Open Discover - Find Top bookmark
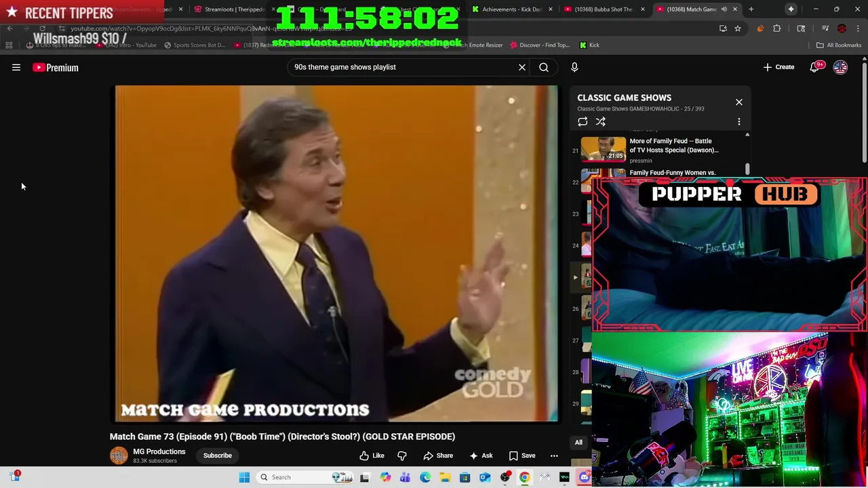Image resolution: width=868 pixels, height=488 pixels. click(540, 45)
